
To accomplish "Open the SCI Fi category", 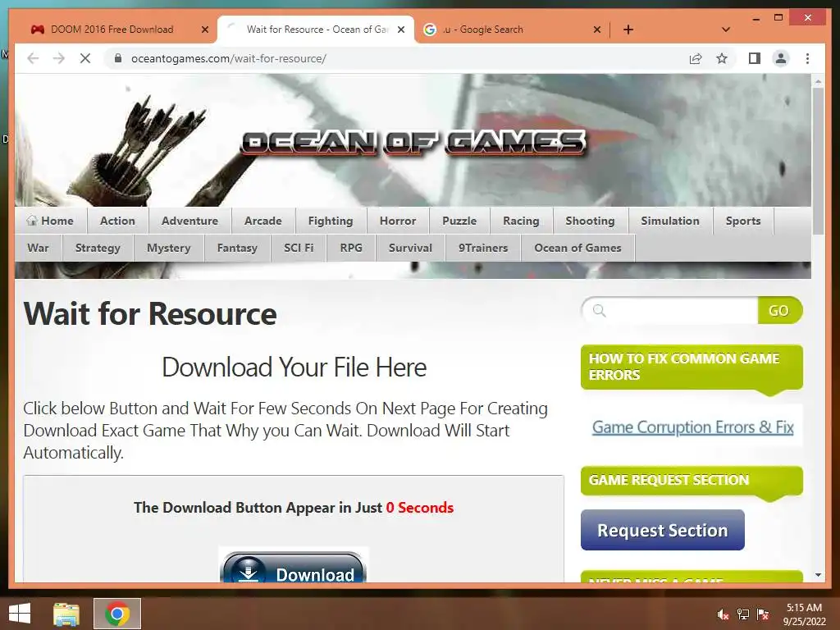I will click(299, 248).
